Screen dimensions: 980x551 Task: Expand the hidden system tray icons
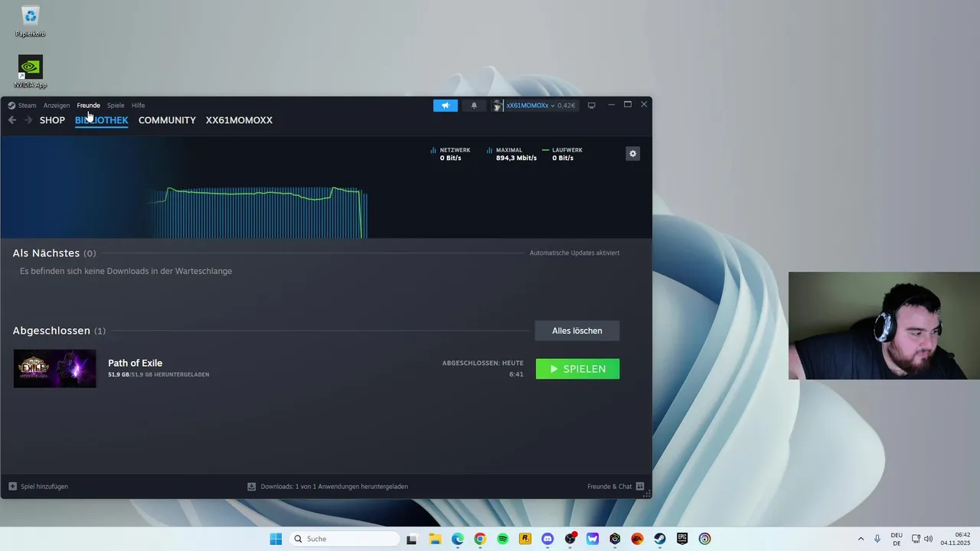[861, 539]
